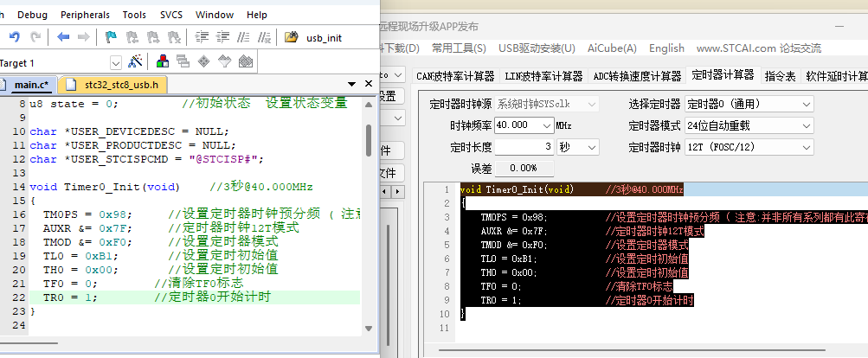868x358 pixels.
Task: Unindent selected text icon
Action: [x=222, y=37]
